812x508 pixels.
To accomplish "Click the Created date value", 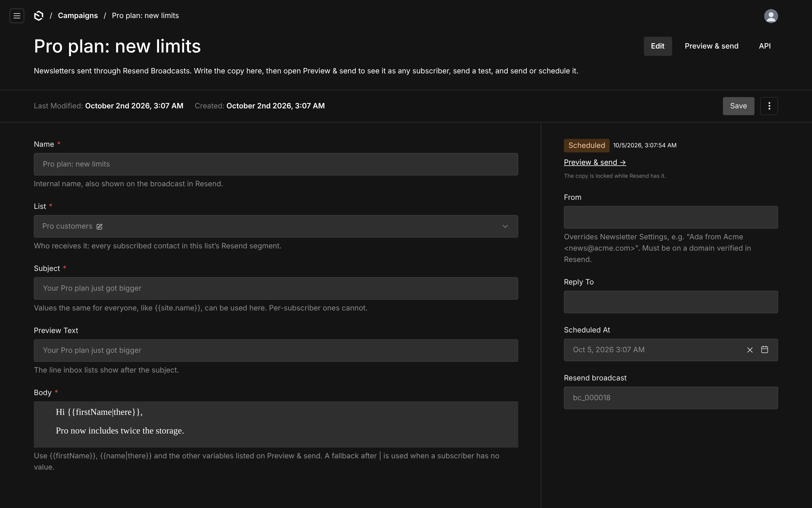I will (x=275, y=106).
